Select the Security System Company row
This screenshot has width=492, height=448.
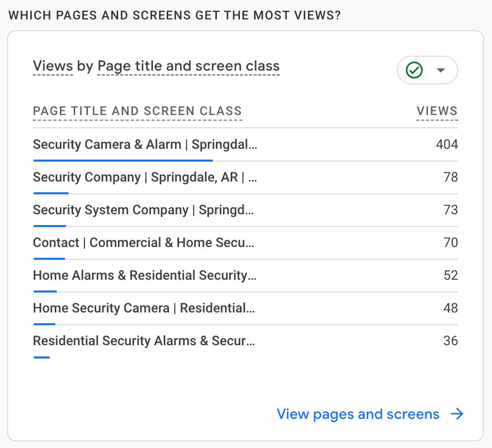point(143,210)
